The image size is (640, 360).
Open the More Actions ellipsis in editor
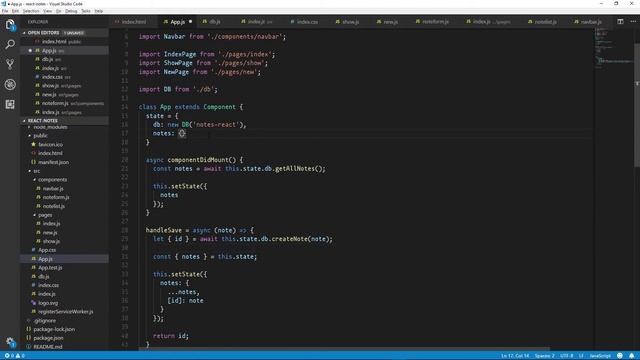633,22
